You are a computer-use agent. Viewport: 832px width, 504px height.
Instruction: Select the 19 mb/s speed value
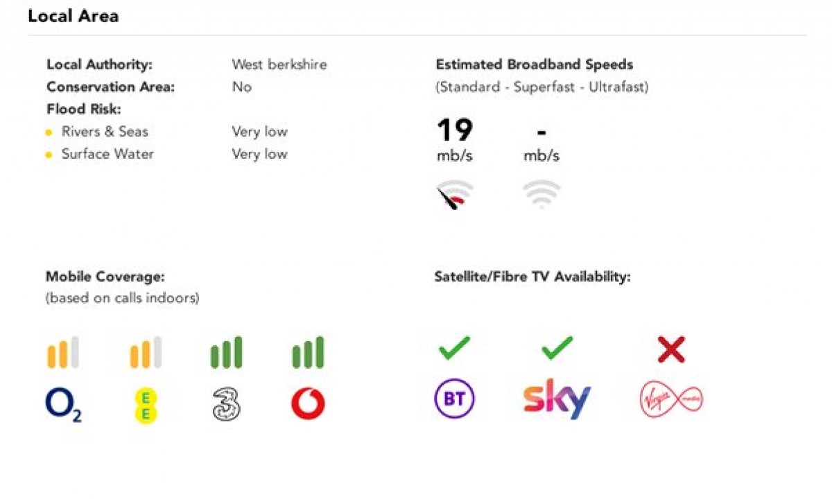(455, 139)
